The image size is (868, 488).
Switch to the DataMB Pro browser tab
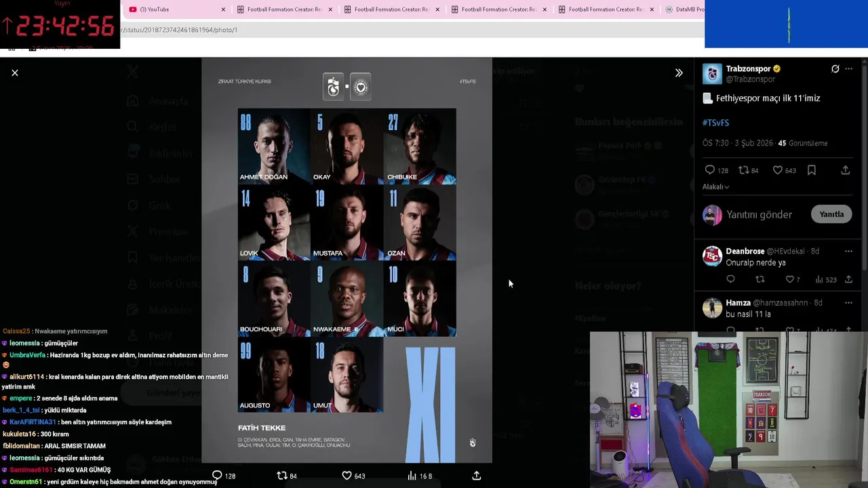(685, 9)
